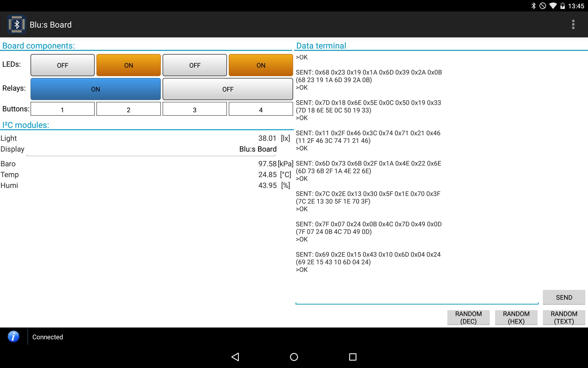This screenshot has width=588, height=368.
Task: Tap Button 3 indicator
Action: pyautogui.click(x=195, y=109)
